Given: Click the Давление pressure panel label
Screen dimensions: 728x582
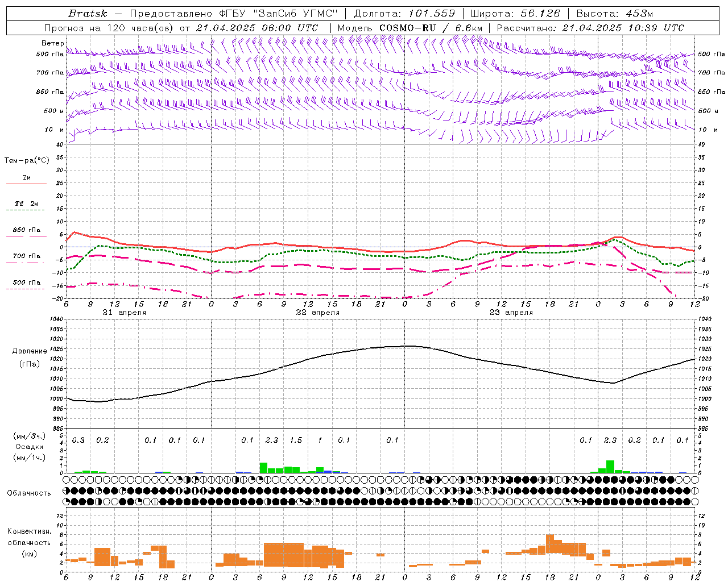Looking at the screenshot, I should tap(30, 351).
